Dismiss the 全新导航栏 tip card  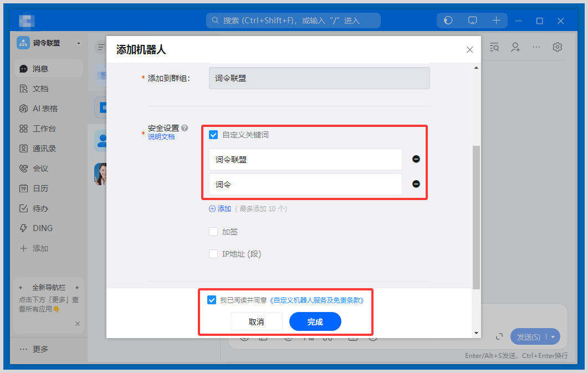pos(78,324)
